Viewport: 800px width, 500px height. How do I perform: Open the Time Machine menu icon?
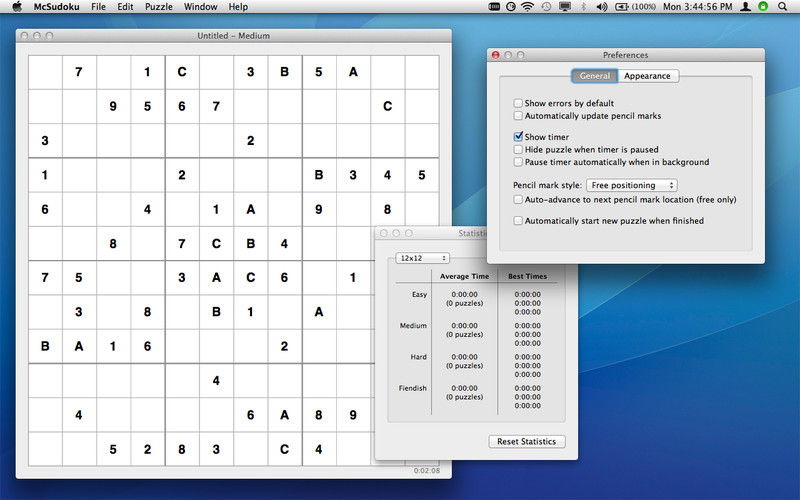point(546,7)
